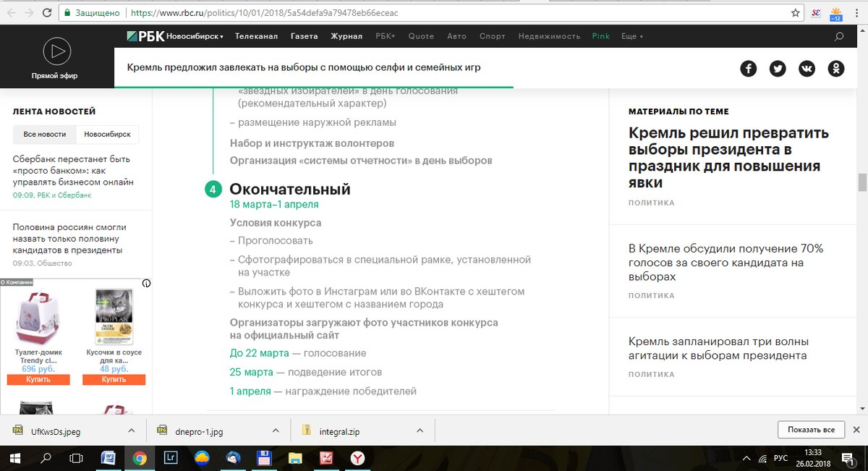Open options for the integral.zip download
This screenshot has width=868, height=471.
(420, 429)
